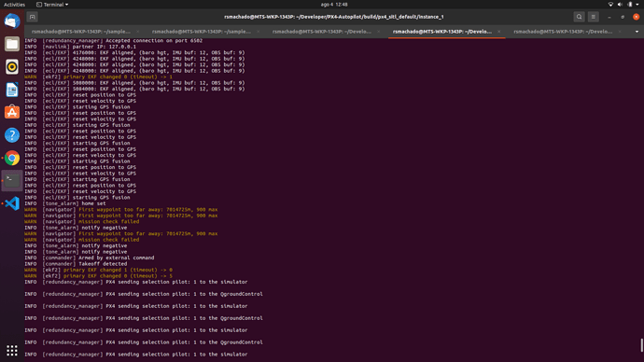The height and width of the screenshot is (362, 644).
Task: Open the Help icon in the dock
Action: [12, 135]
